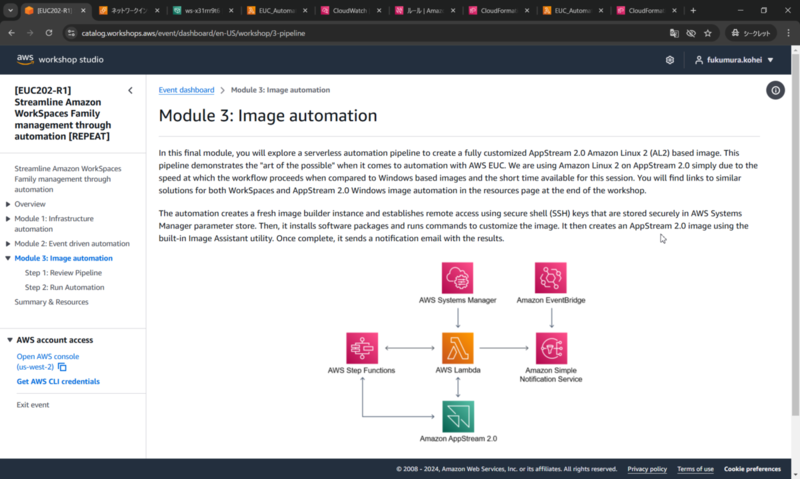Image resolution: width=800 pixels, height=479 pixels.
Task: Click the AWS workshop studio logo
Action: coord(60,60)
